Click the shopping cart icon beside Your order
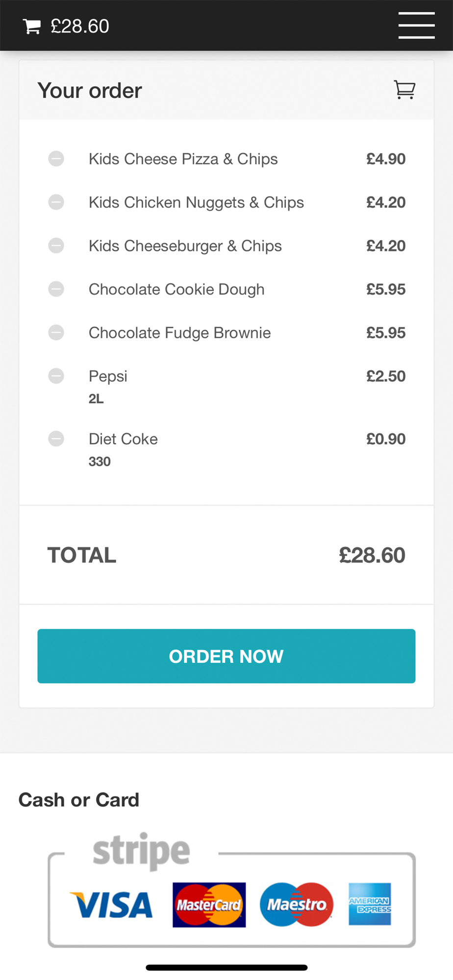 405,90
